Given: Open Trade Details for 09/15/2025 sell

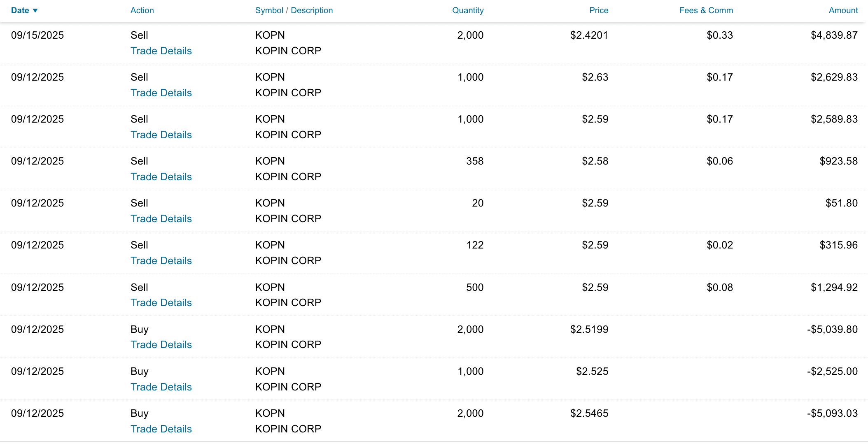Looking at the screenshot, I should click(x=161, y=51).
